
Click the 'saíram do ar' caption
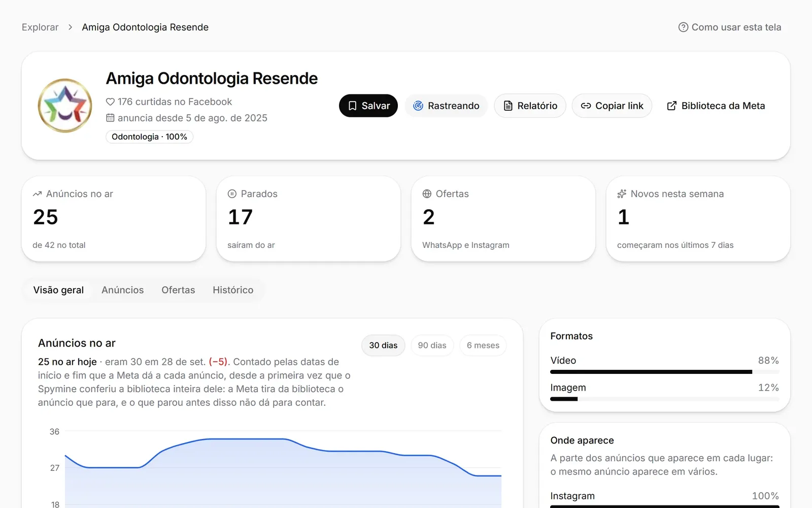251,245
